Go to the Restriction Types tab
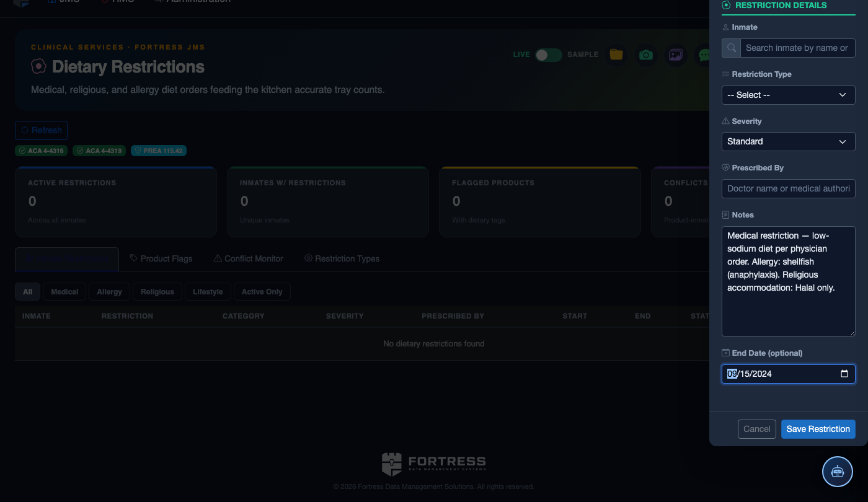The height and width of the screenshot is (502, 868). (x=342, y=258)
